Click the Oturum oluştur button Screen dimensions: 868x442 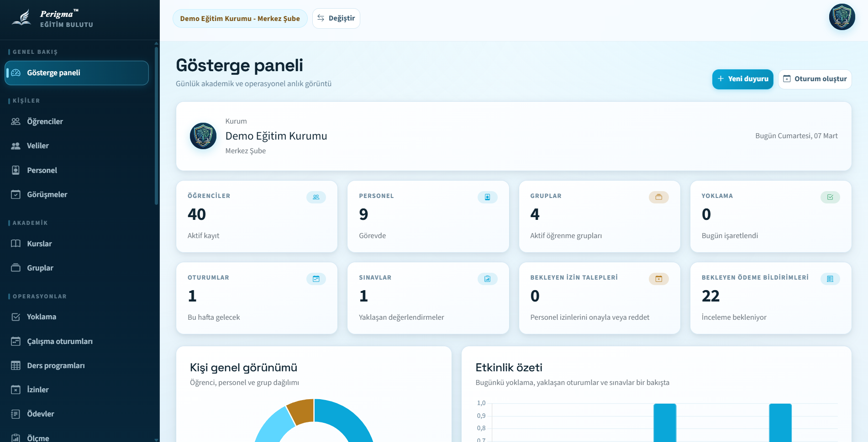[x=815, y=79]
